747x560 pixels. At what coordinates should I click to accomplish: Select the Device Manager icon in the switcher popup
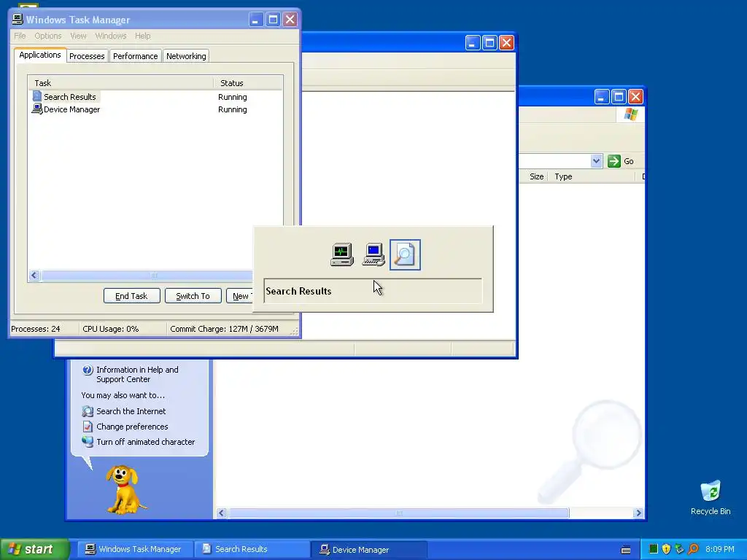point(373,254)
